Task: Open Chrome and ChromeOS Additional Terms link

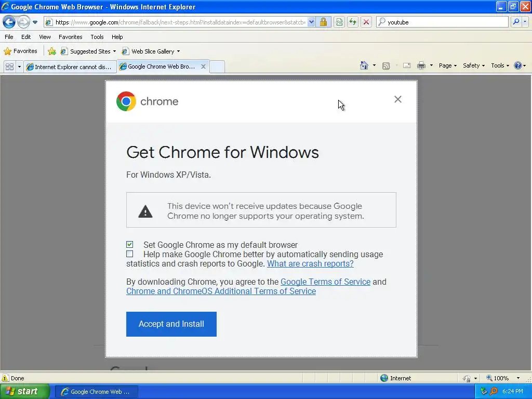Action: tap(221, 291)
